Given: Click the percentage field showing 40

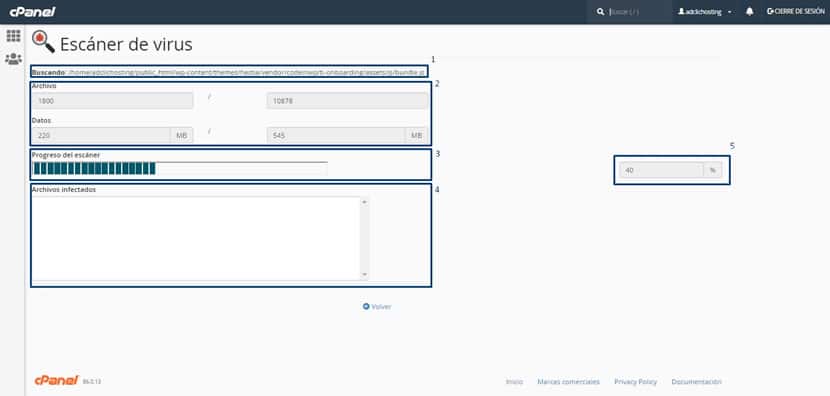Looking at the screenshot, I should click(x=661, y=170).
